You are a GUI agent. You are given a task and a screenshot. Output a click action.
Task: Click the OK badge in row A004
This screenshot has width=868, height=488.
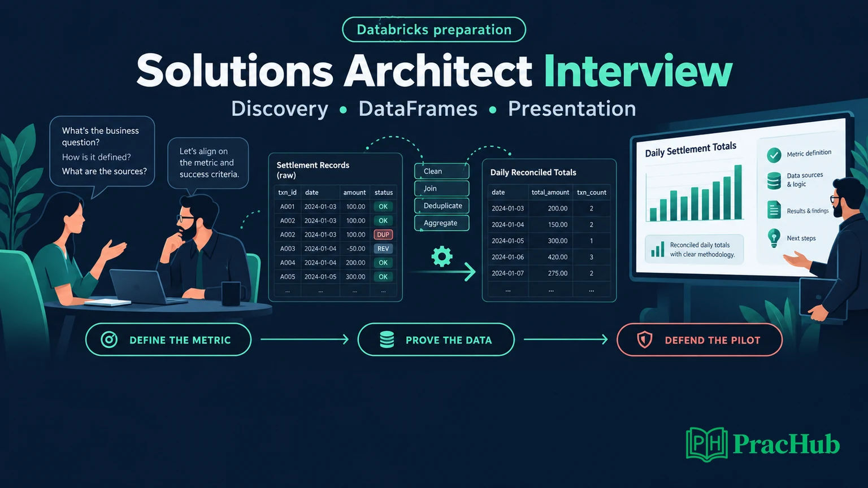(383, 263)
